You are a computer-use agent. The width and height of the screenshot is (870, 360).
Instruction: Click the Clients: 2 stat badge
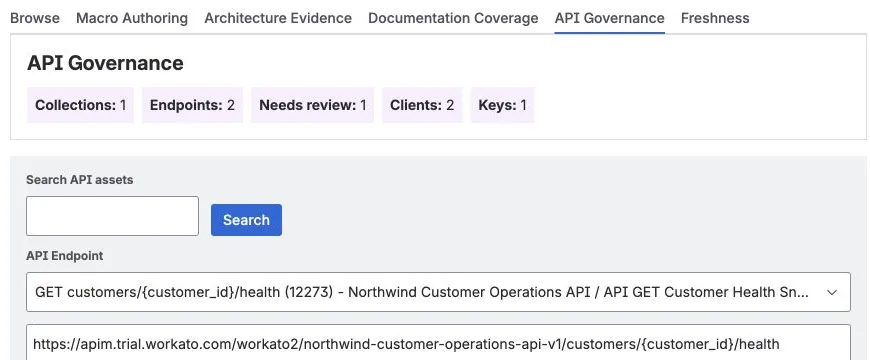tap(422, 105)
